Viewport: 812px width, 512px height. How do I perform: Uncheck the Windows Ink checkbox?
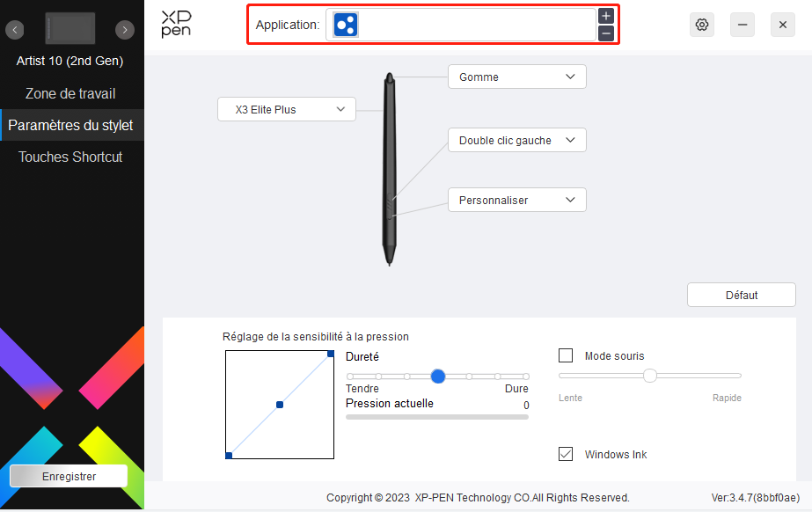pos(566,454)
